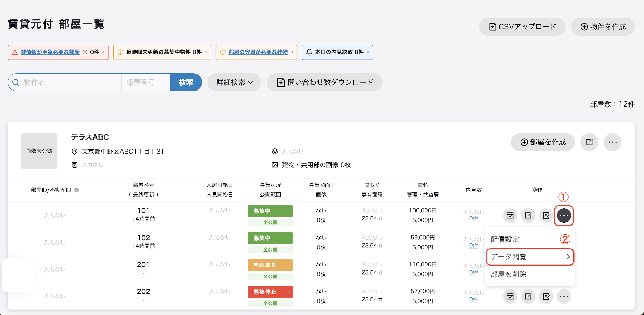
Task: Click 問い合わせ数ダウンロード button
Action: (325, 82)
